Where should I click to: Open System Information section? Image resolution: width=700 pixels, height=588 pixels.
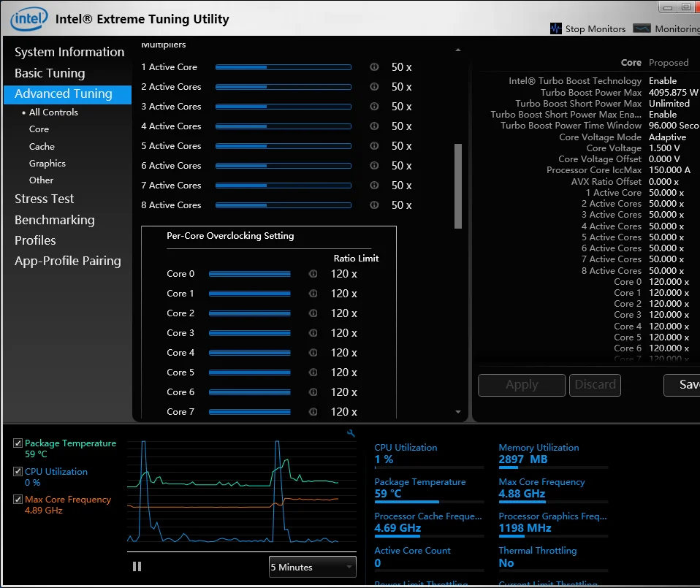click(69, 52)
